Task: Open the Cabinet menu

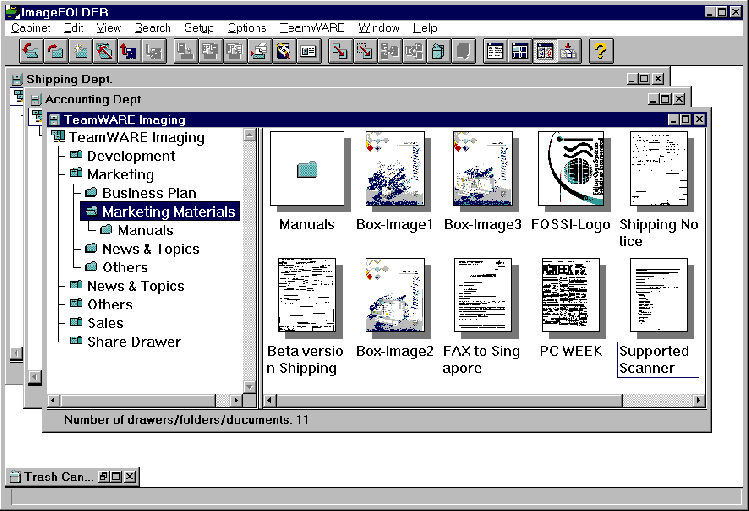Action: pyautogui.click(x=31, y=28)
